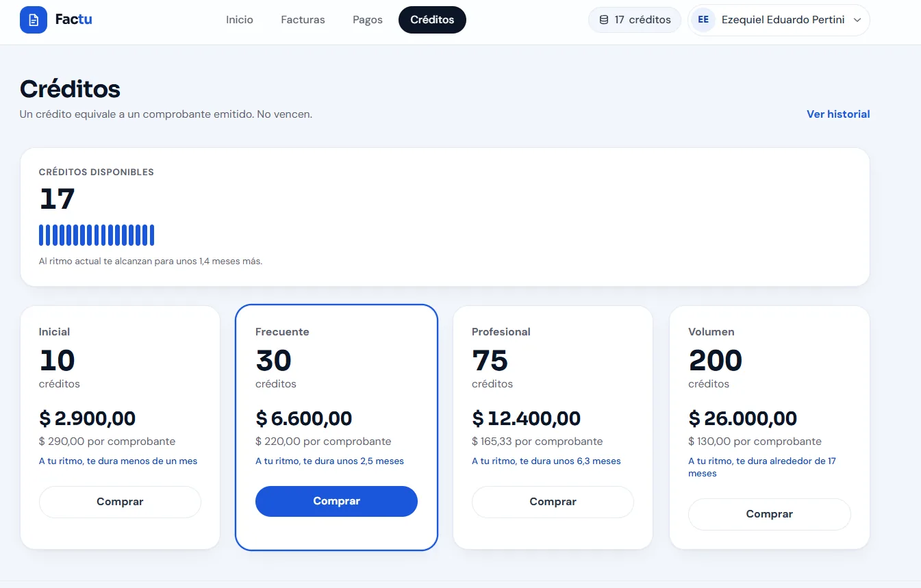Click the large '200' credits number
Viewport: 921px width, 588px height.
[716, 361]
